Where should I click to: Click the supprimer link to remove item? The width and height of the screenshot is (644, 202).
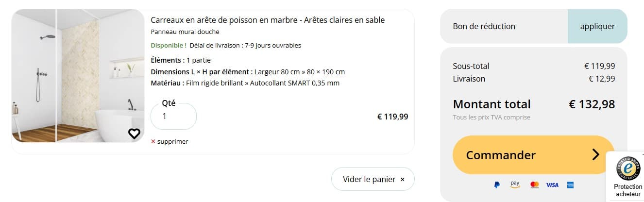[x=172, y=142]
